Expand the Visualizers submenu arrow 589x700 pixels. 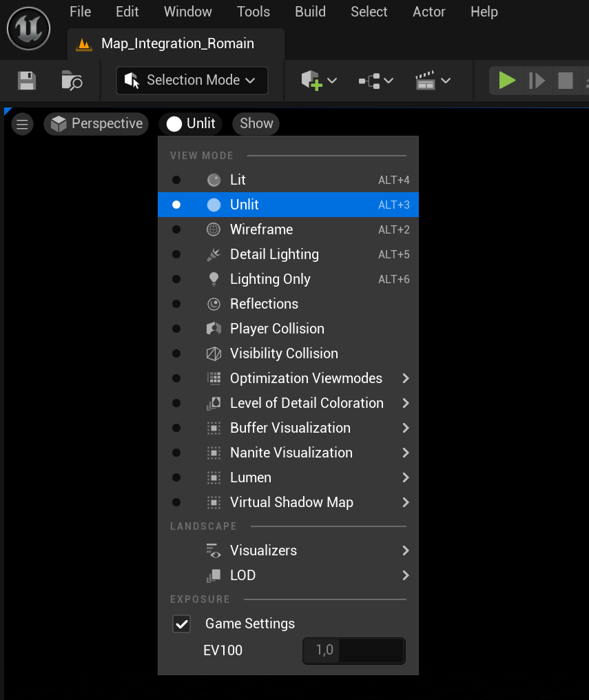click(x=406, y=550)
